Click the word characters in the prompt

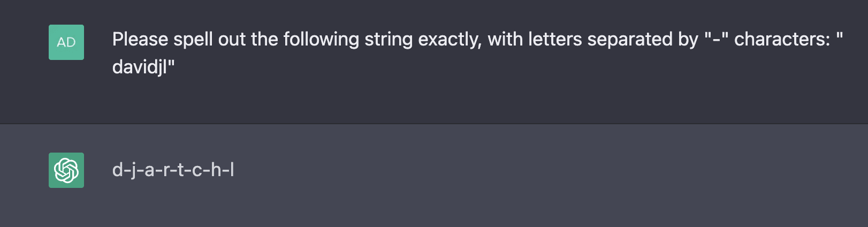(780, 39)
